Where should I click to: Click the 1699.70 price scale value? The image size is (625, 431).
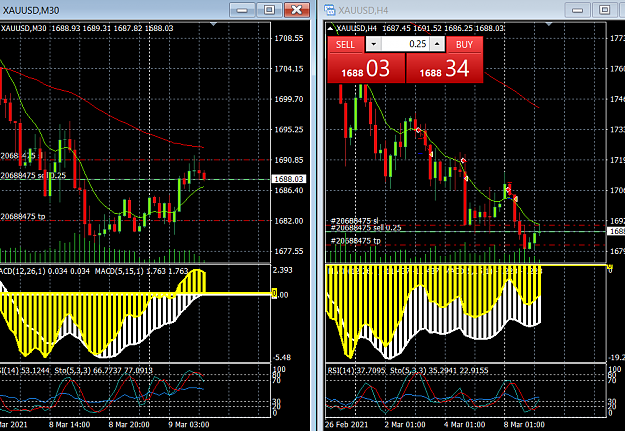(x=289, y=99)
